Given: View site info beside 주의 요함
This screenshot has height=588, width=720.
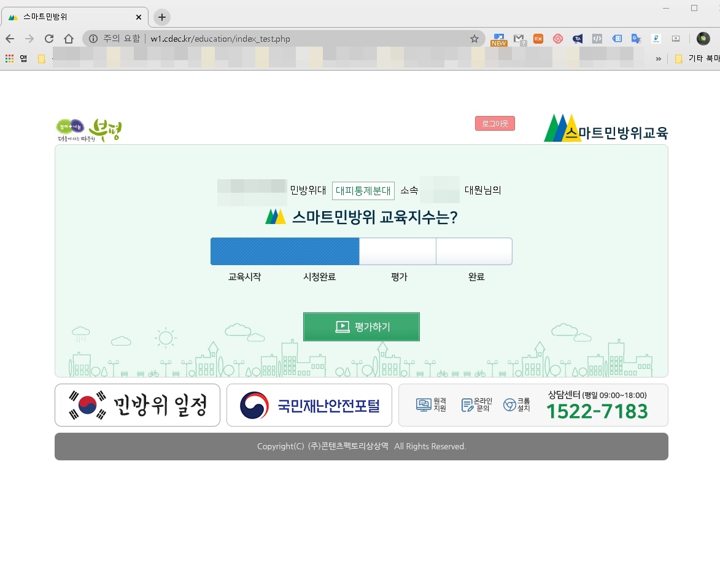Looking at the screenshot, I should [93, 39].
